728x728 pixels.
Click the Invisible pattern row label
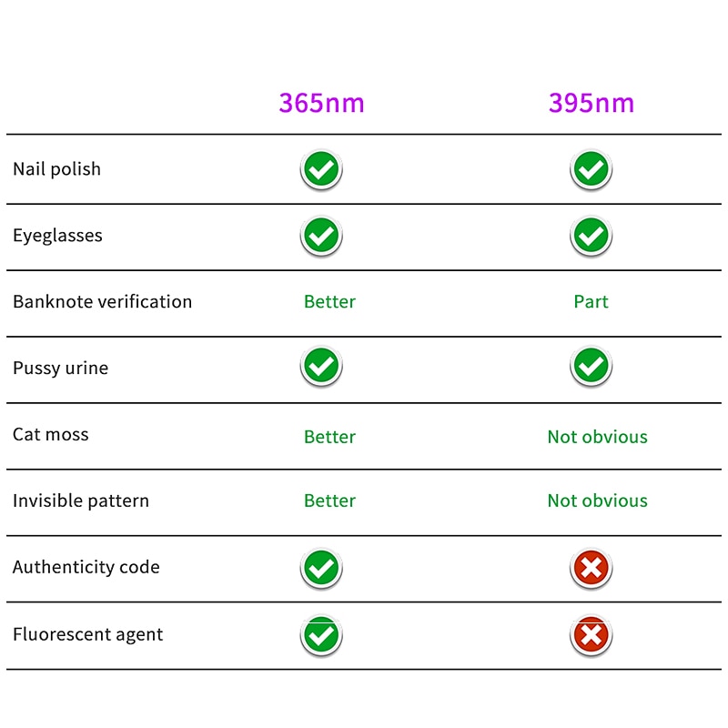80,500
